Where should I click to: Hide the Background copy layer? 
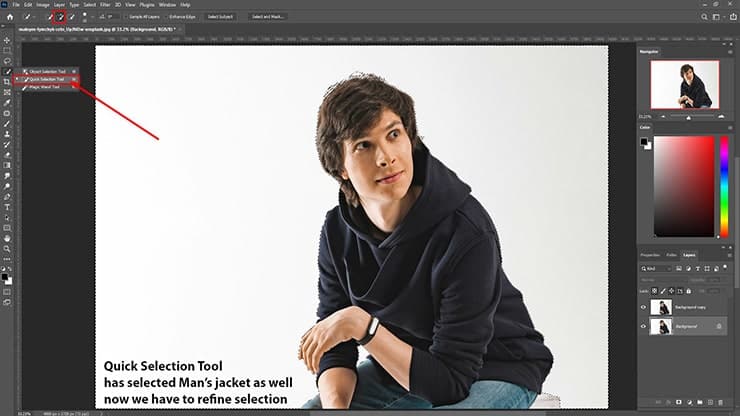(643, 308)
